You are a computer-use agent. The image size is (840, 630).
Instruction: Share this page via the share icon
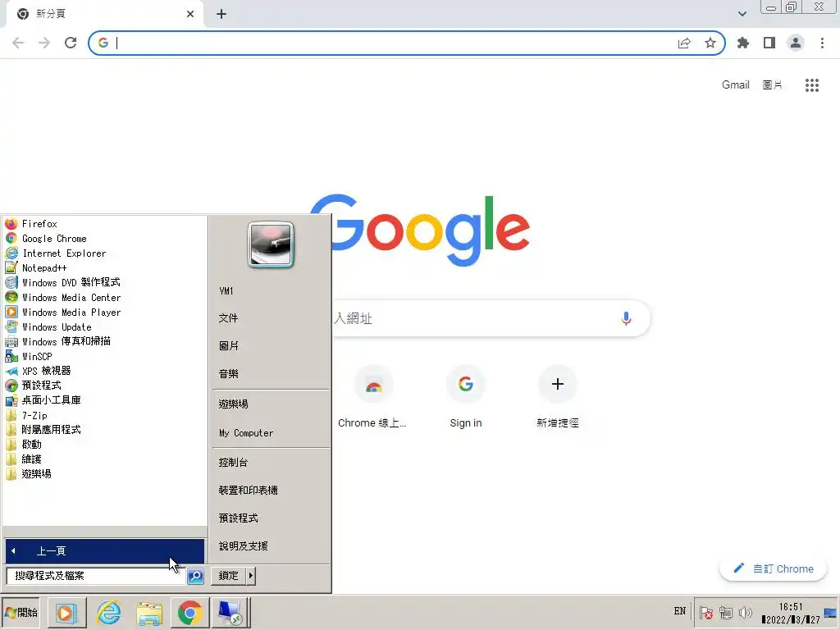[x=684, y=43]
